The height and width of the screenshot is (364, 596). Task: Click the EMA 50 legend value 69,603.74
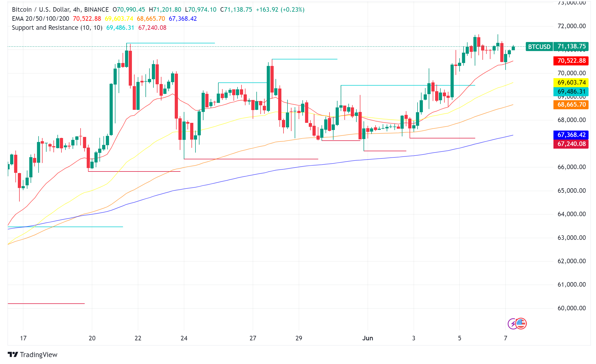point(119,19)
